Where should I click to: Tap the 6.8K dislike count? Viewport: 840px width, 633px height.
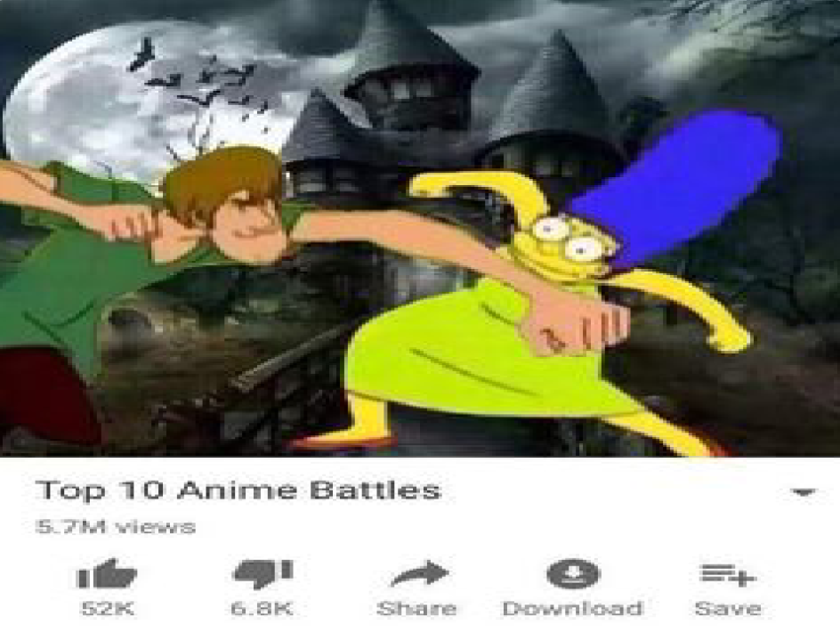[262, 608]
